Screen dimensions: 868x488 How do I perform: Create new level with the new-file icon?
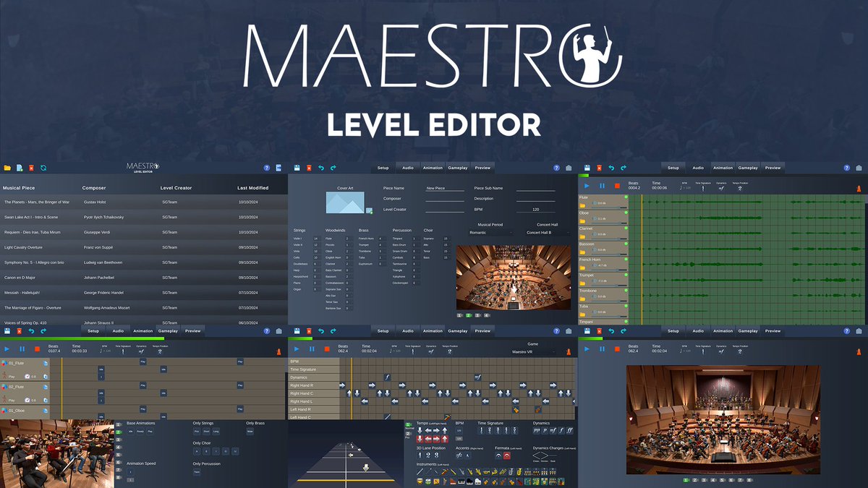[20, 168]
